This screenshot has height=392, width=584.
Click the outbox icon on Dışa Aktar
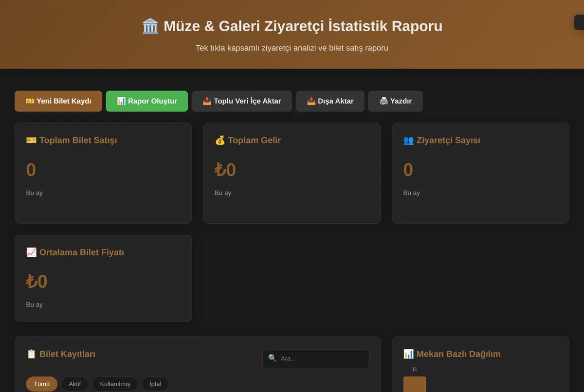pyautogui.click(x=311, y=101)
